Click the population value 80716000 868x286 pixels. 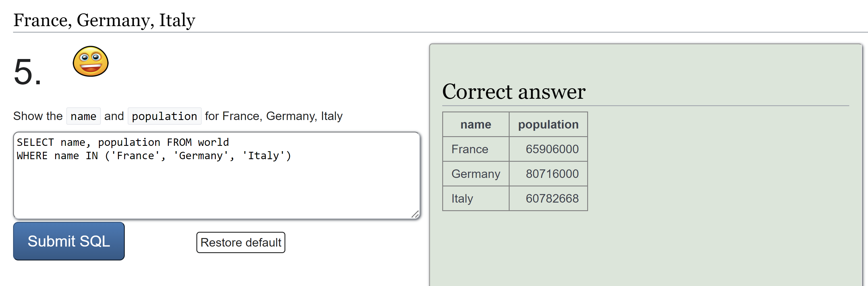pyautogui.click(x=552, y=174)
